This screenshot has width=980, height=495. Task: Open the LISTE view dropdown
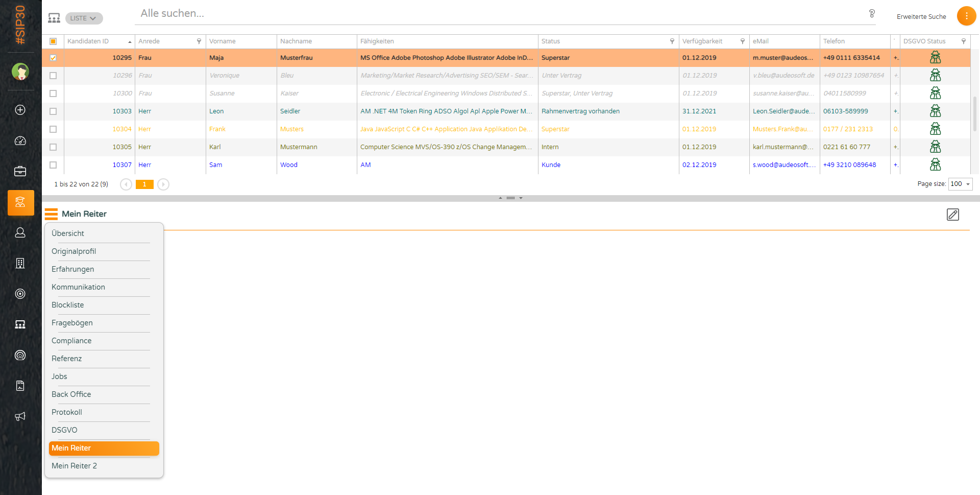tap(84, 18)
